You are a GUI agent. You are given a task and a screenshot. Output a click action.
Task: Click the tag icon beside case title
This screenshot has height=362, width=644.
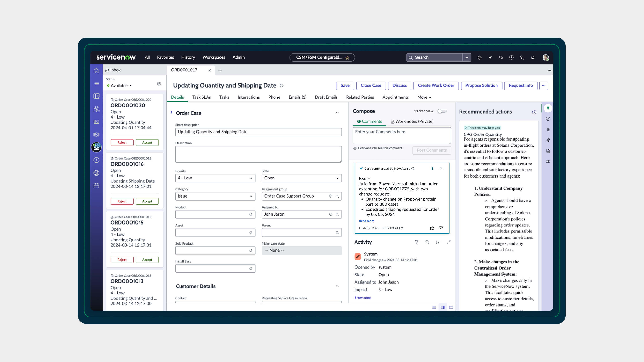coord(282,85)
